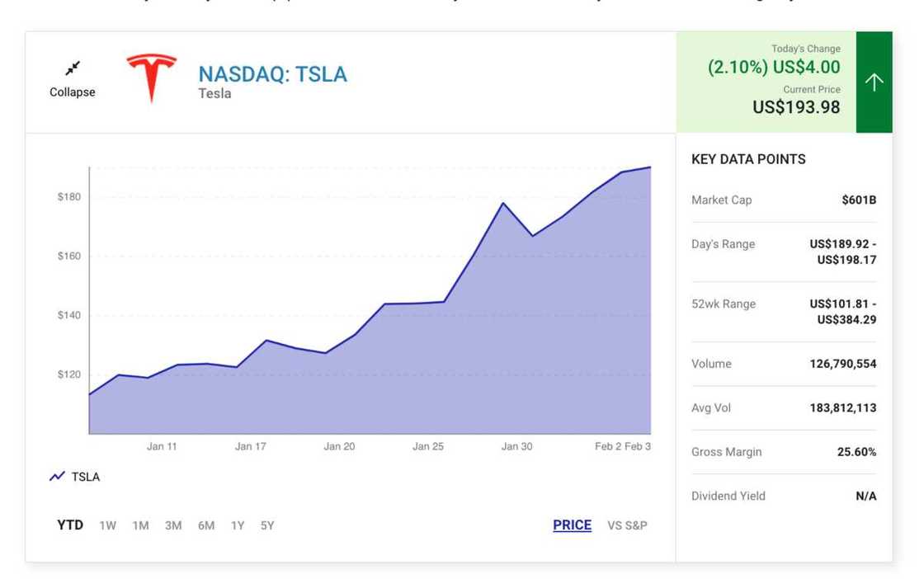The width and height of the screenshot is (924, 579).
Task: Click the Market Cap $601B value
Action: point(859,200)
